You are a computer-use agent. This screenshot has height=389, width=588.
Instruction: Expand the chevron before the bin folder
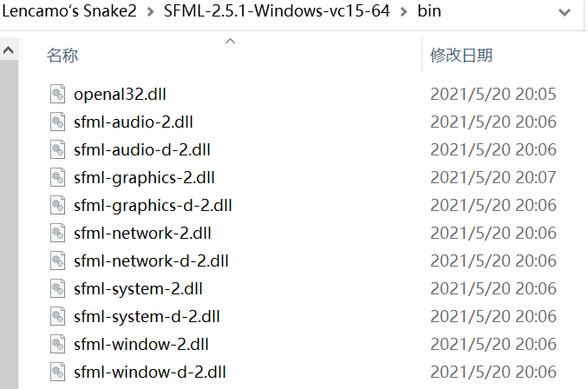(x=400, y=14)
